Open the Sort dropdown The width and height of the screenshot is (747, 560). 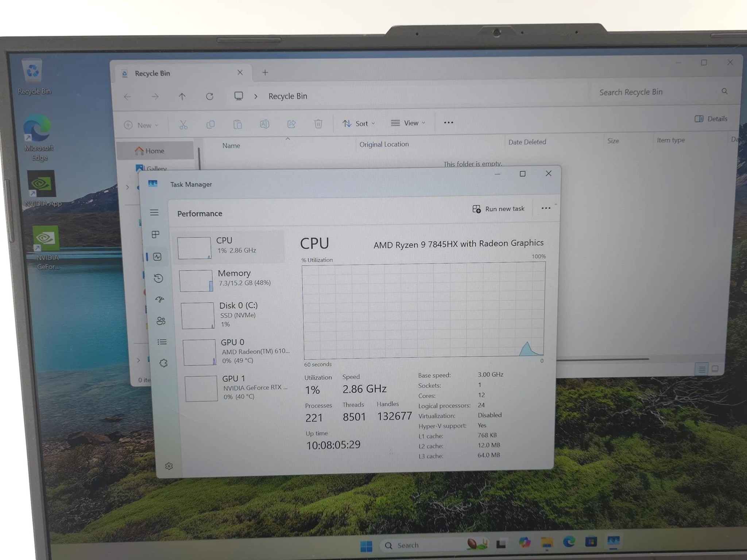[359, 124]
